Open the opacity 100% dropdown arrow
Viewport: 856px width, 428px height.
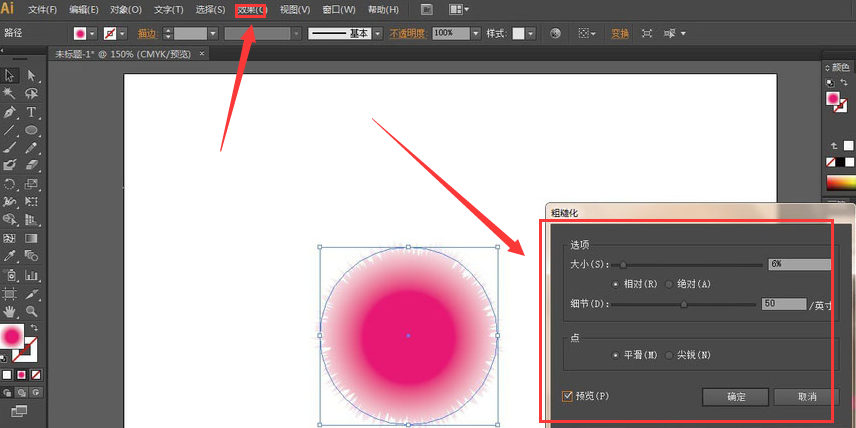tap(476, 34)
